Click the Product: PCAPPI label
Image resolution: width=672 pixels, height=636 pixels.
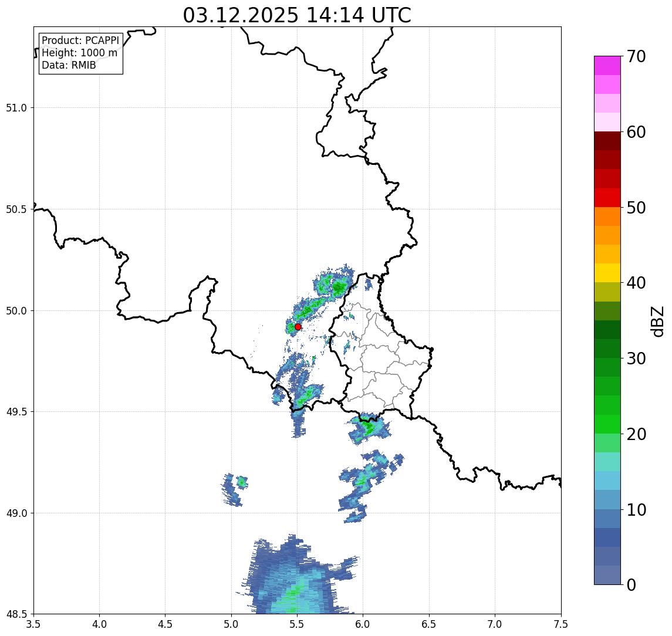pos(80,40)
